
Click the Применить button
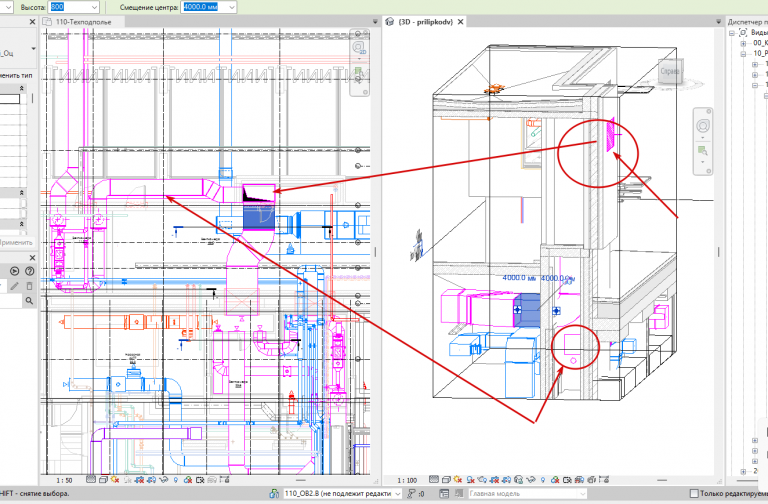click(16, 242)
